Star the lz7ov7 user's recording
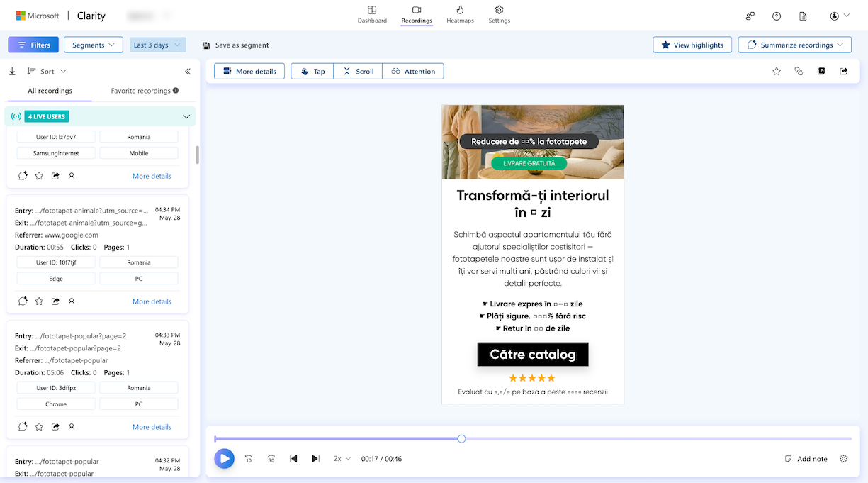The height and width of the screenshot is (483, 868). pyautogui.click(x=39, y=175)
